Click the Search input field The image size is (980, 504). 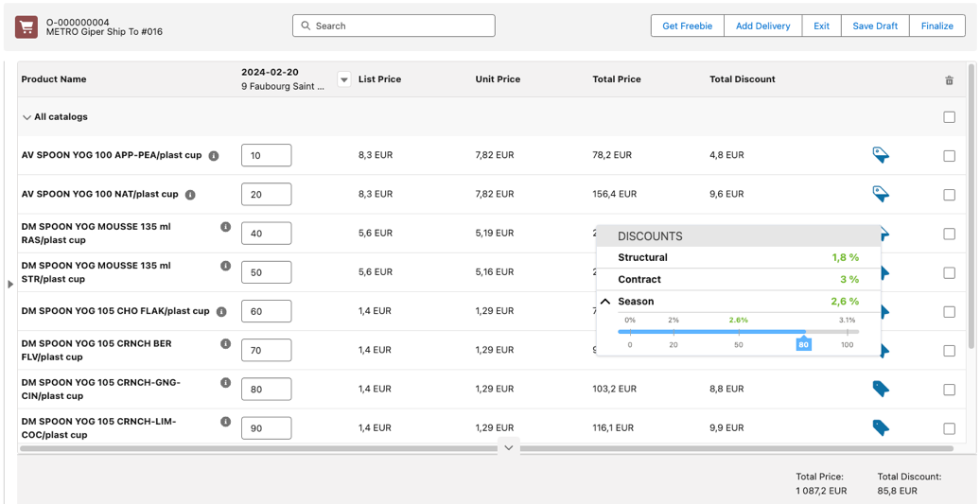pos(394,26)
